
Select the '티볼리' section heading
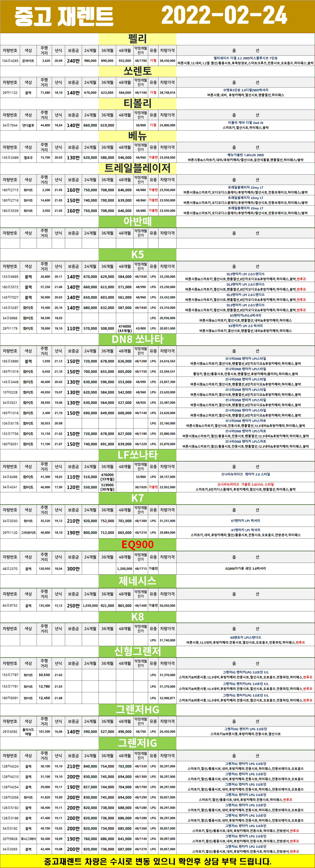137,103
